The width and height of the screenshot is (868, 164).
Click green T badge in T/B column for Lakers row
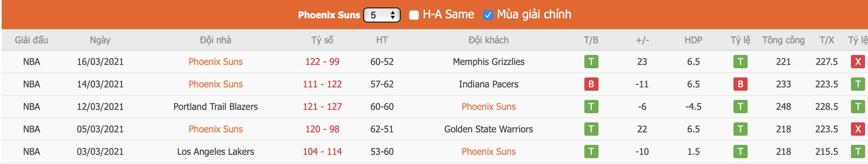[591, 152]
